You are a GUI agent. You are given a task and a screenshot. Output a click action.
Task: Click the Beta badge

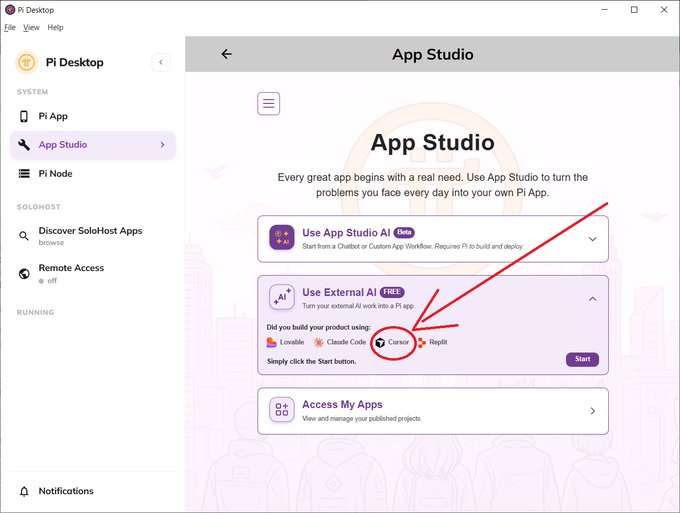pyautogui.click(x=404, y=232)
